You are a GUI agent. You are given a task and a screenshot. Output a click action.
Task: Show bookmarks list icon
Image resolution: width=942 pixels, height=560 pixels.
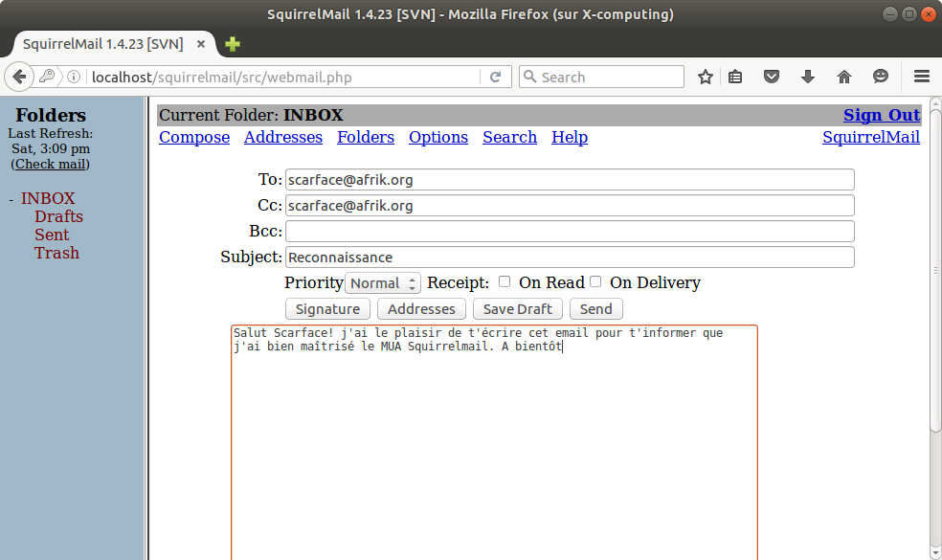735,77
